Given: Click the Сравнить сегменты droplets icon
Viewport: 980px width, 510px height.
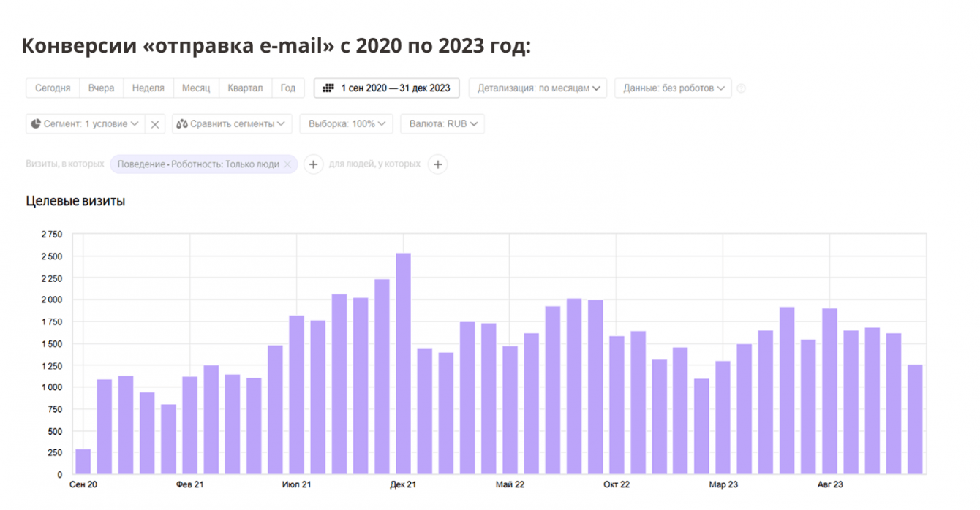Looking at the screenshot, I should point(182,124).
